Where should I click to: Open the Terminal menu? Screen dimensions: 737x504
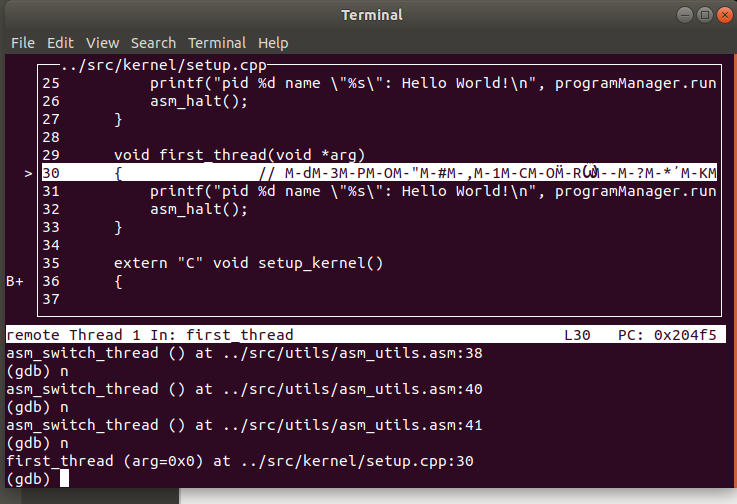[x=217, y=43]
